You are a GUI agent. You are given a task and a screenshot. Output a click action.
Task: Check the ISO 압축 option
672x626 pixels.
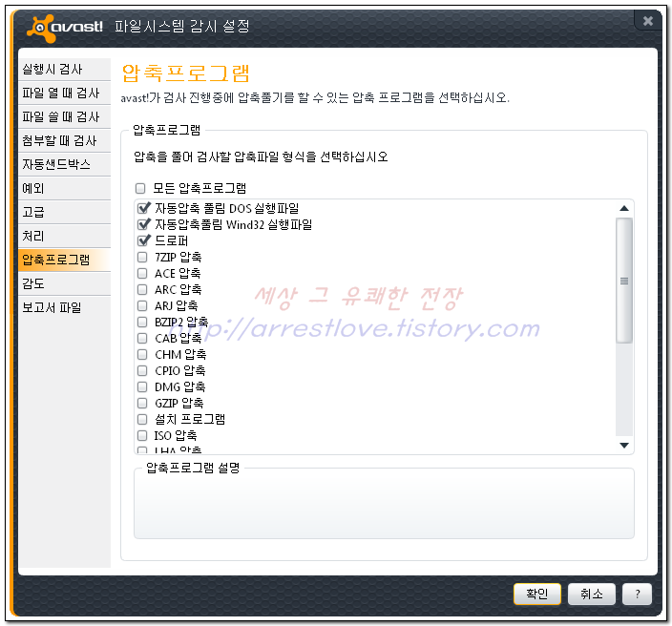pyautogui.click(x=142, y=436)
